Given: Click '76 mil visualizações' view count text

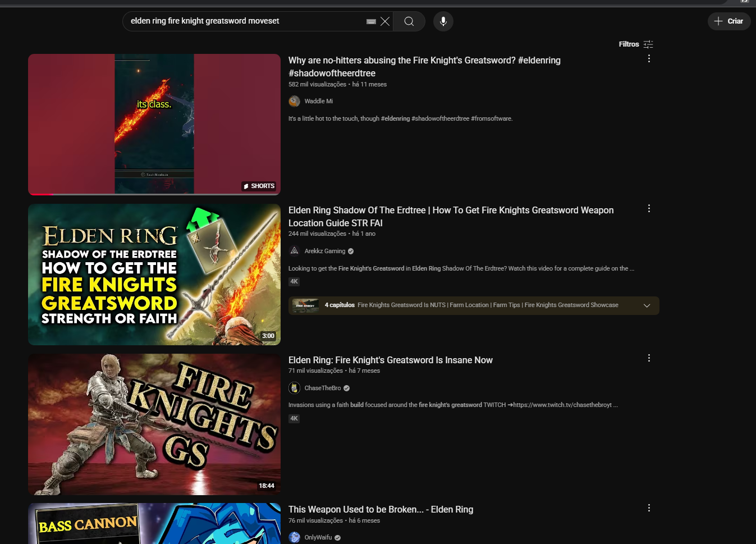Looking at the screenshot, I should tap(315, 520).
